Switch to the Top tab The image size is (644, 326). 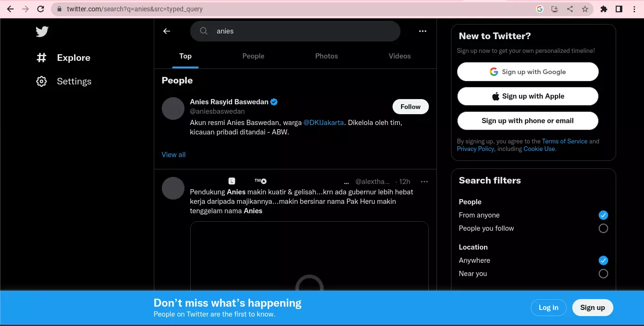[185, 56]
